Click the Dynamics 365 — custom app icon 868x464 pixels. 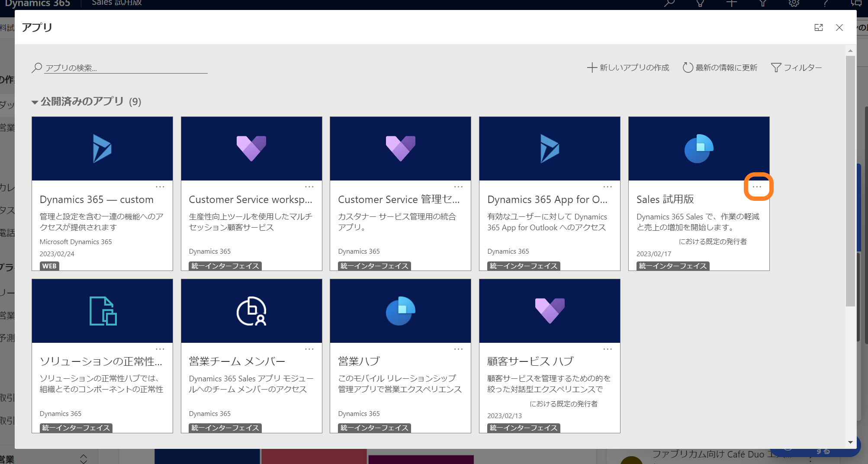[102, 148]
